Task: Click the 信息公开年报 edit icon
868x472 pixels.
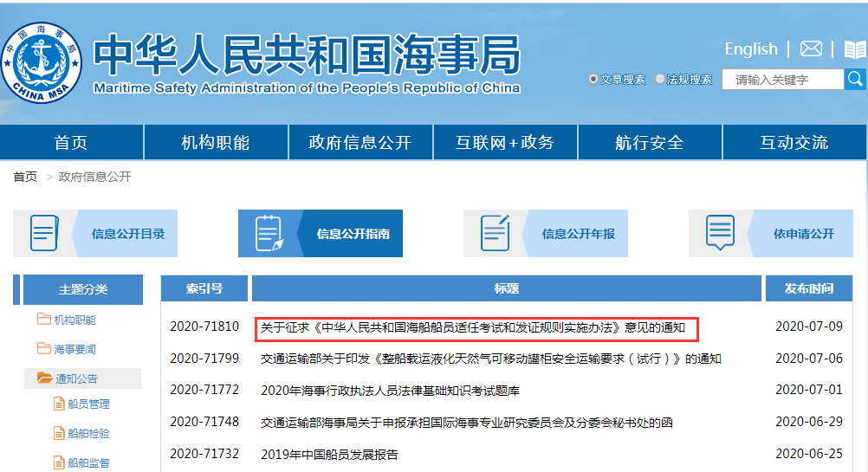Action: 494,233
